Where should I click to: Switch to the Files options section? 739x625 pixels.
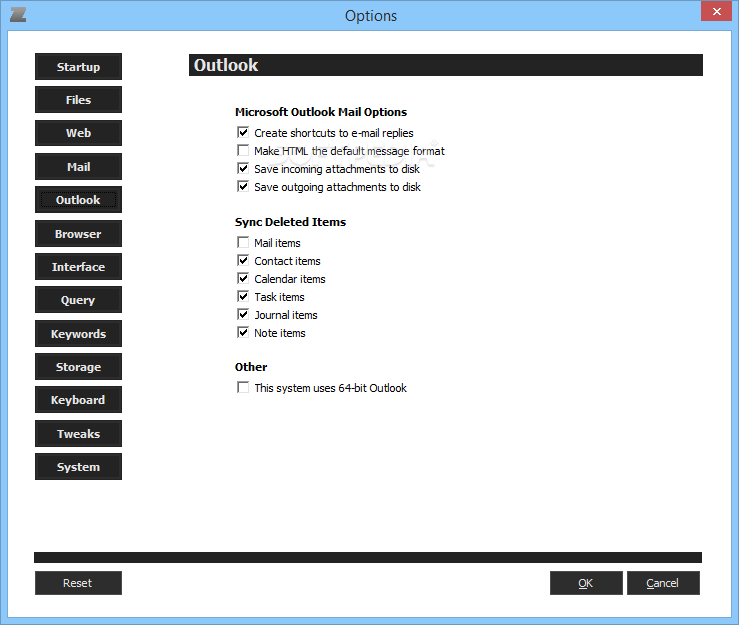(78, 99)
